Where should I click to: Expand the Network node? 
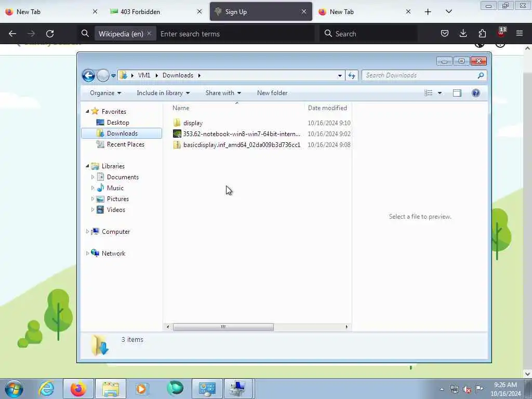pyautogui.click(x=87, y=253)
